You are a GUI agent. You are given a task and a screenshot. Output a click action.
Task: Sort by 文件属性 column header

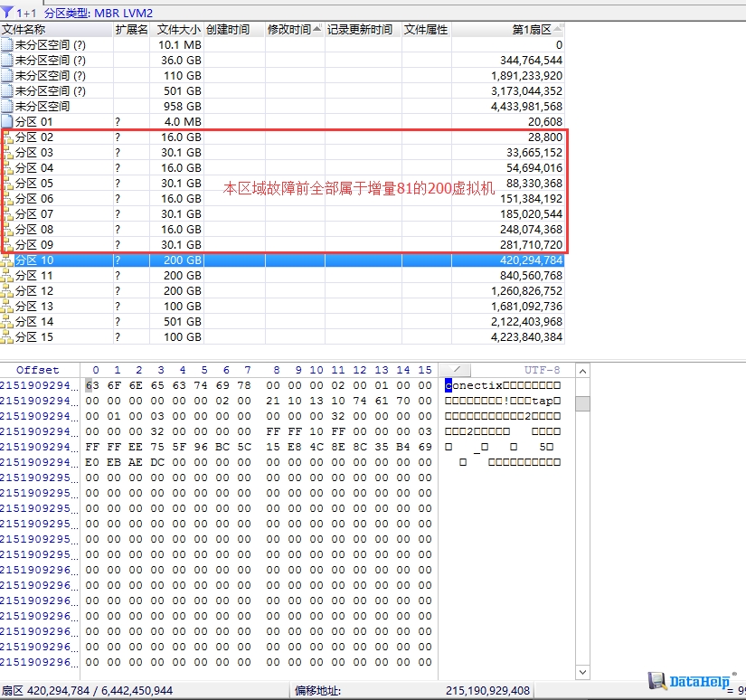coord(427,30)
